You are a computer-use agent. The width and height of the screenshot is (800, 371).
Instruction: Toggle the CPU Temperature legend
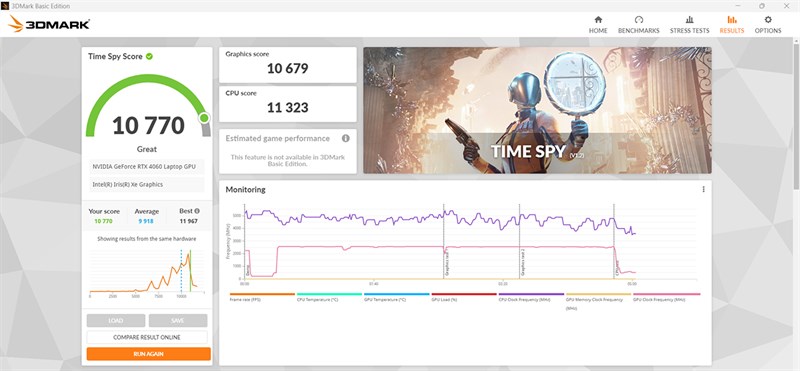pos(329,297)
